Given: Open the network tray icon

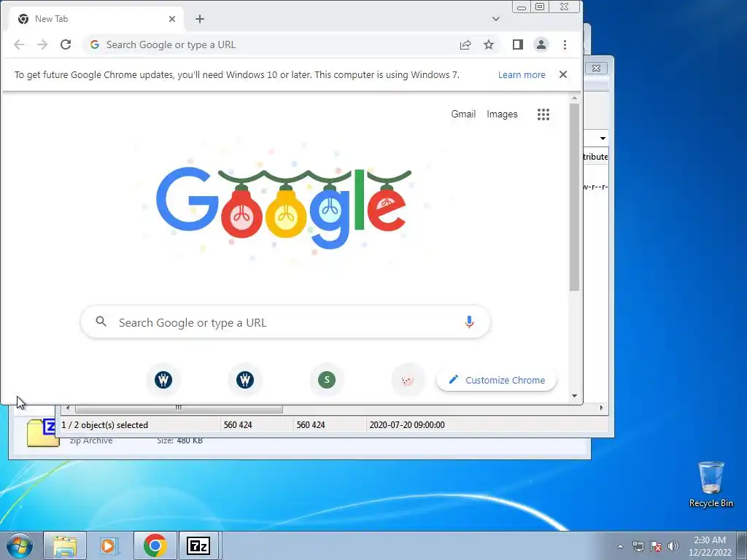Looking at the screenshot, I should [638, 546].
